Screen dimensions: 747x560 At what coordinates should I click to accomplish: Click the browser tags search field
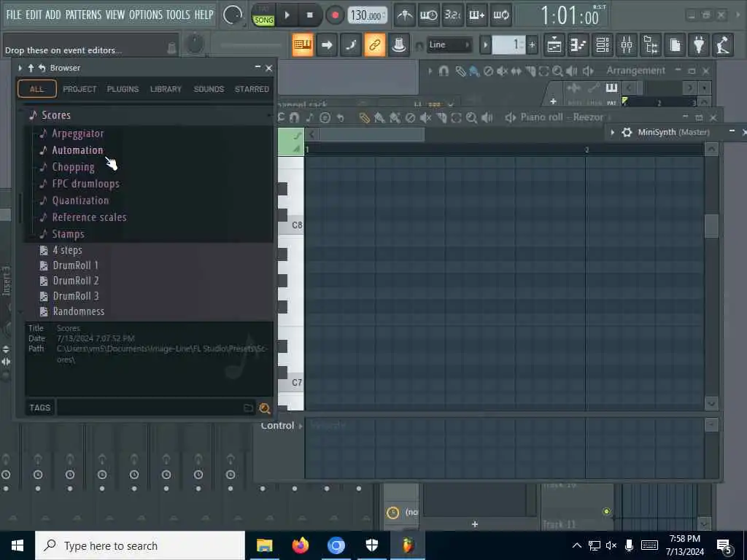pyautogui.click(x=149, y=408)
